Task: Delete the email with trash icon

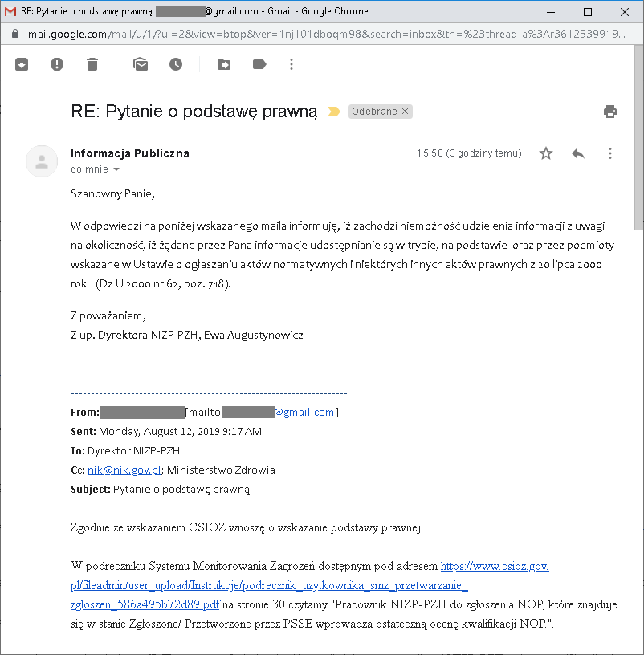Action: pyautogui.click(x=92, y=64)
